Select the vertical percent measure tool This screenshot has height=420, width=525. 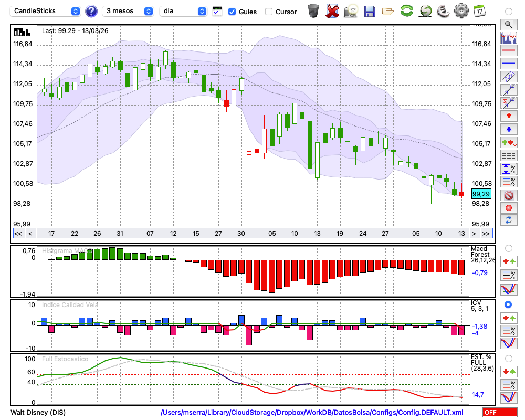509,169
